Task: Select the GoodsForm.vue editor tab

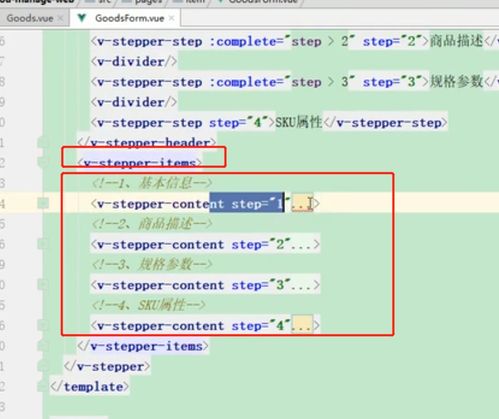Action: click(129, 18)
